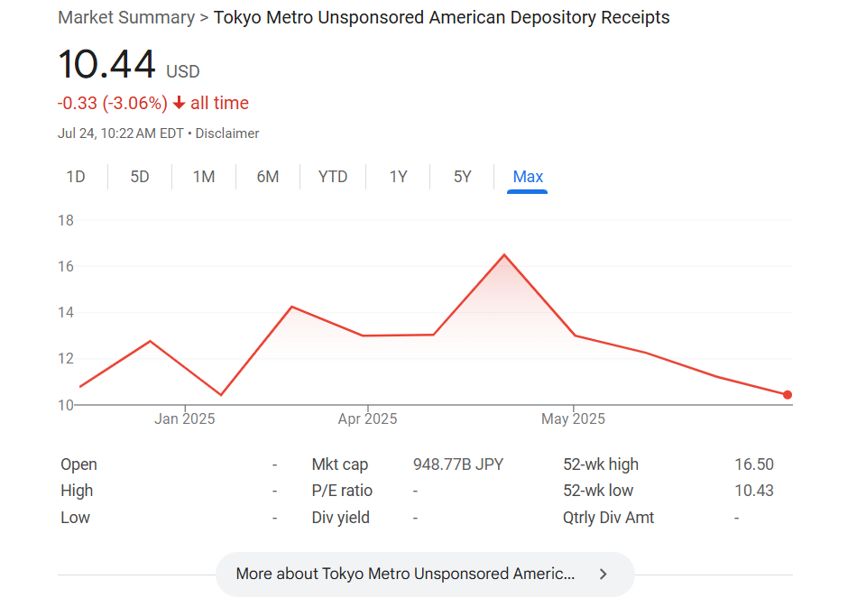Click the 52-wk high value 16.50
The width and height of the screenshot is (848, 616).
754,464
